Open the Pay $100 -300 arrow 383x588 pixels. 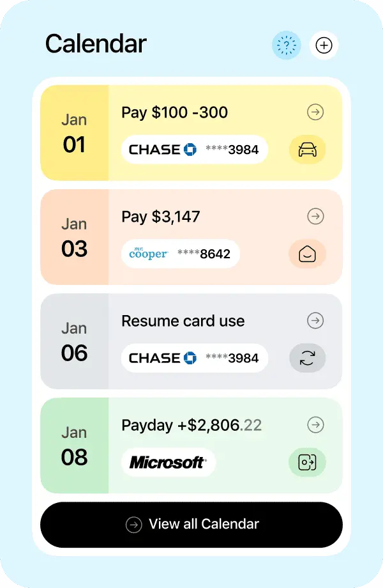[315, 112]
